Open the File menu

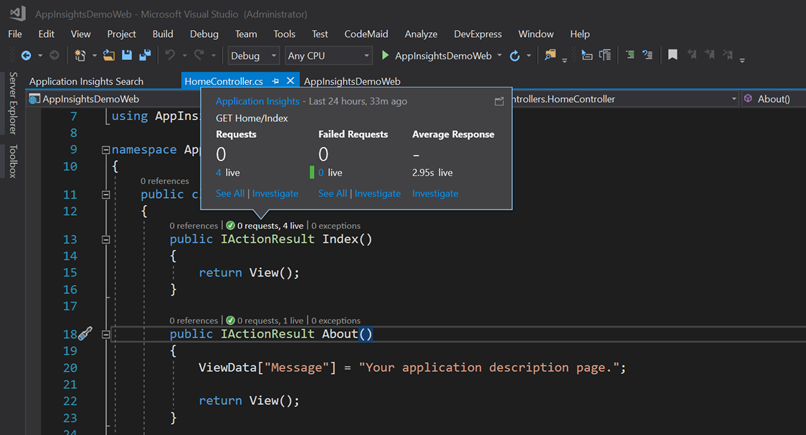point(15,34)
